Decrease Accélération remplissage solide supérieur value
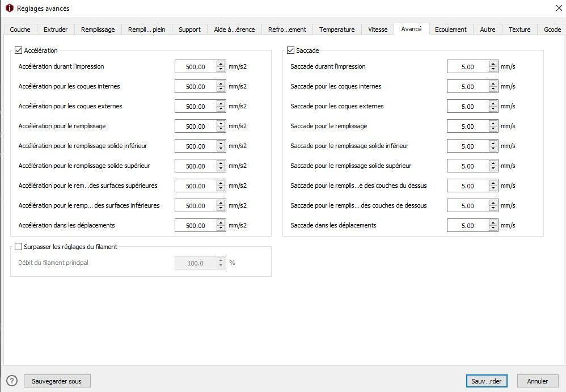Image resolution: width=566 pixels, height=392 pixels. [221, 169]
